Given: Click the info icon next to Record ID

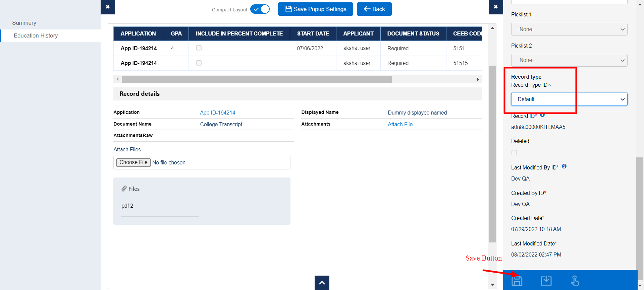Looking at the screenshot, I should [542, 115].
